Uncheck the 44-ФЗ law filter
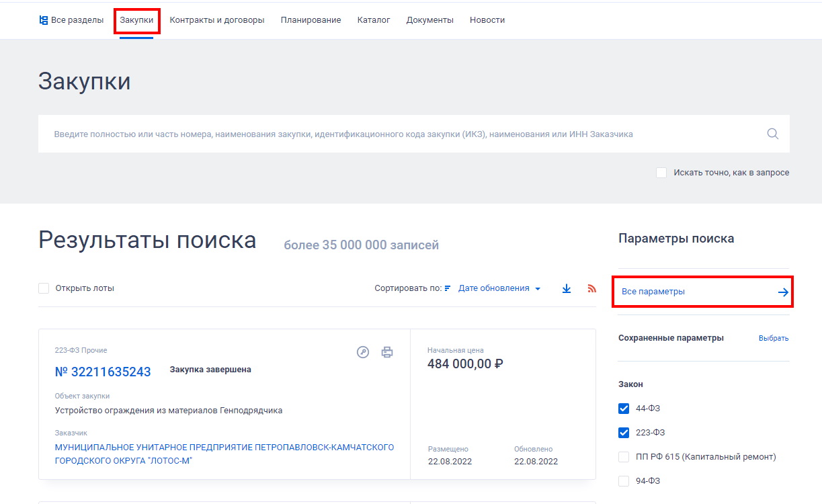 [x=624, y=409]
